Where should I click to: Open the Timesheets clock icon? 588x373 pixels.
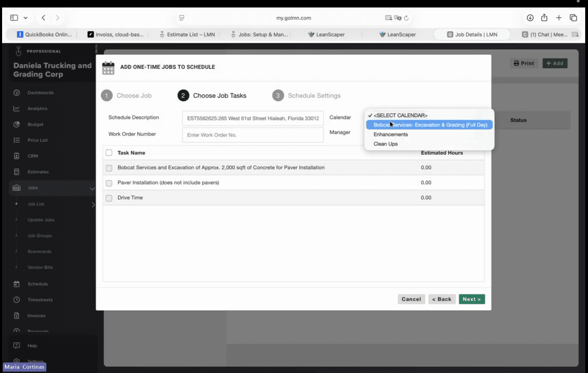pyautogui.click(x=17, y=300)
